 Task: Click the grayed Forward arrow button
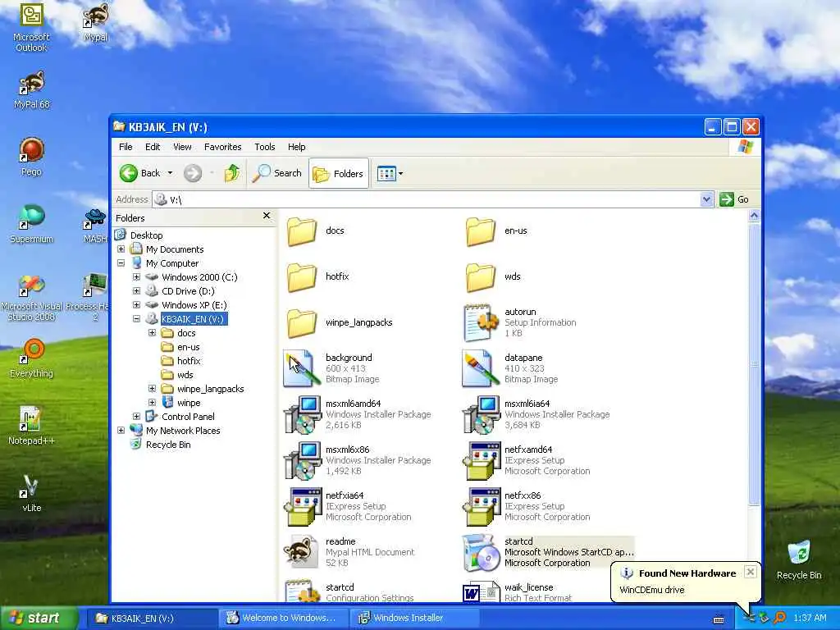tap(193, 173)
